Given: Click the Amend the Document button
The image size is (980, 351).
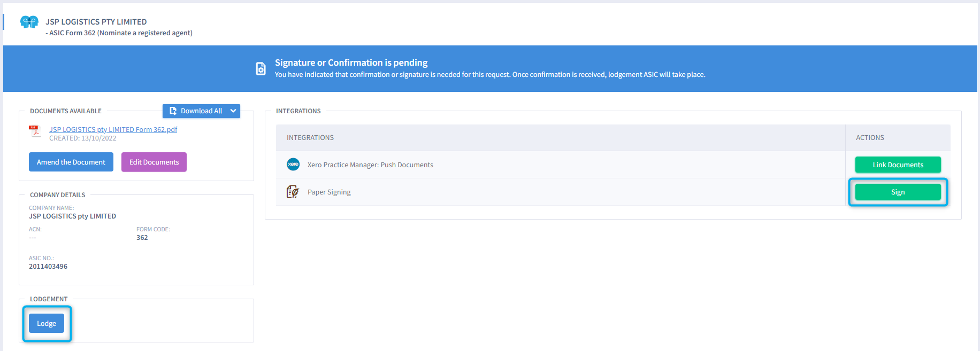Looking at the screenshot, I should [x=71, y=162].
